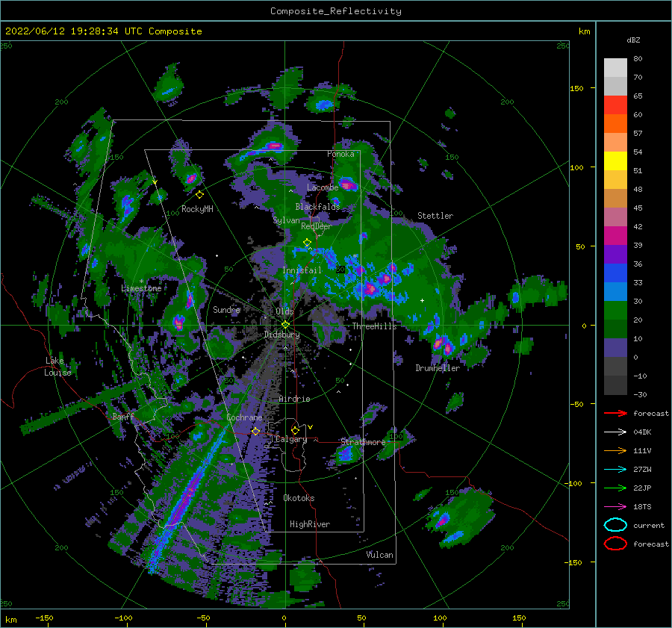The height and width of the screenshot is (628, 672).
Task: Pick the green 22JP arrow legend icon
Action: coord(615,488)
